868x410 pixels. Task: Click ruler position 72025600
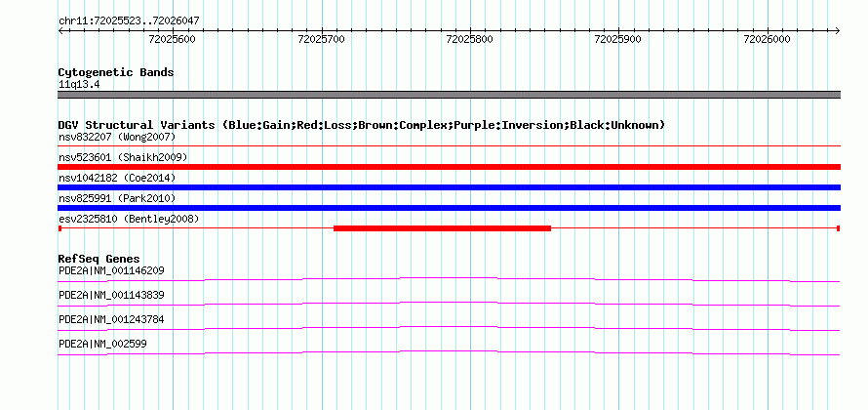pyautogui.click(x=173, y=39)
